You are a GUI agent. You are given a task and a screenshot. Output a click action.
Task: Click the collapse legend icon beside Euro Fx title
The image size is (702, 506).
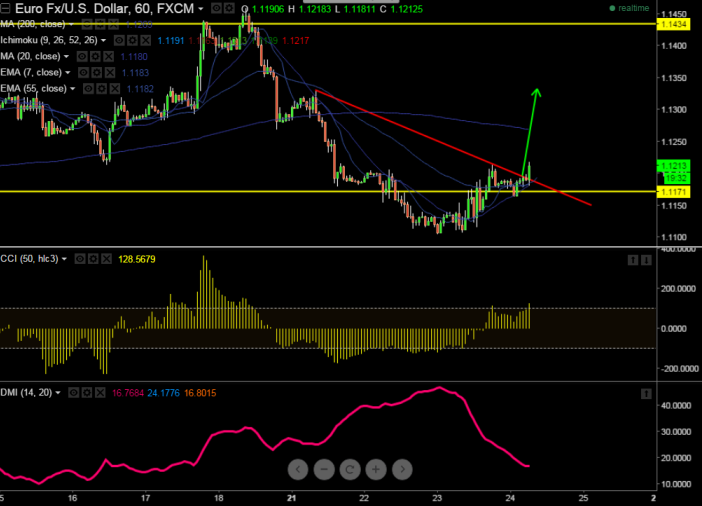[x=5, y=9]
